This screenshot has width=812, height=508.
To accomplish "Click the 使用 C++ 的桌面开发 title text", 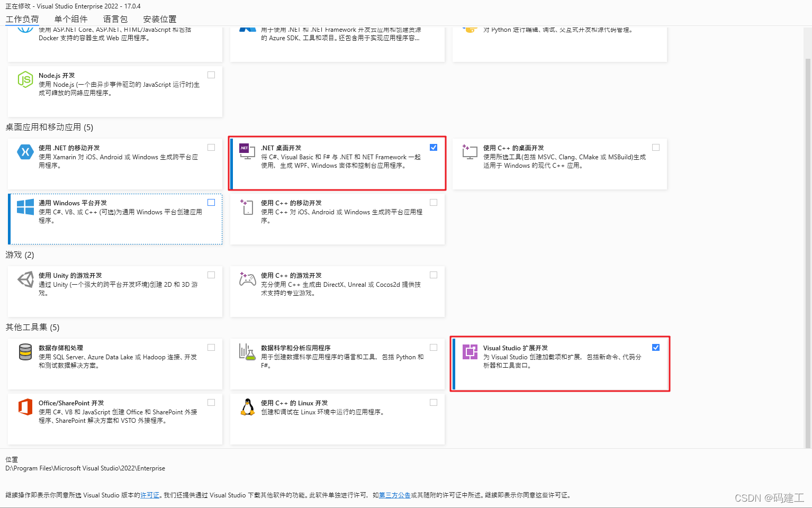I will tap(513, 148).
